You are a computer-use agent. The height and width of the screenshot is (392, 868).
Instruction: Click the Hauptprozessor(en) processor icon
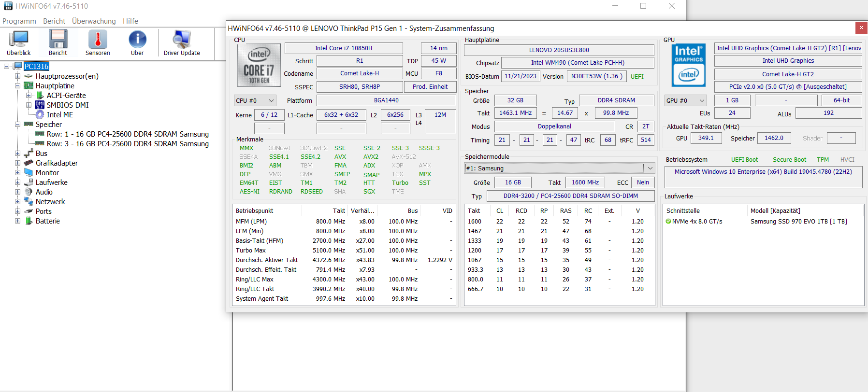tap(29, 76)
